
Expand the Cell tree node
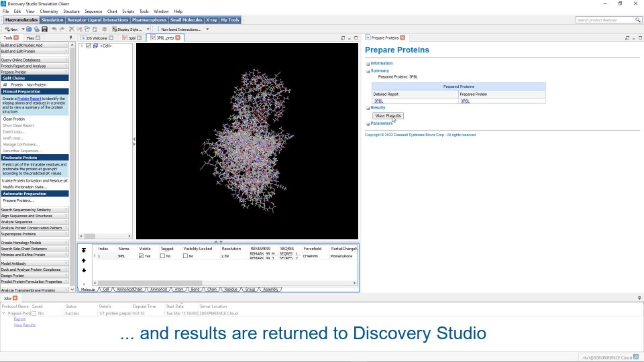pos(82,46)
